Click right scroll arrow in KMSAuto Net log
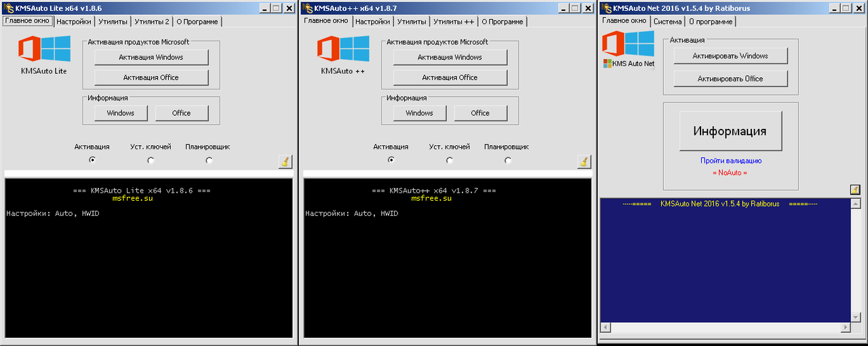 coord(845,328)
